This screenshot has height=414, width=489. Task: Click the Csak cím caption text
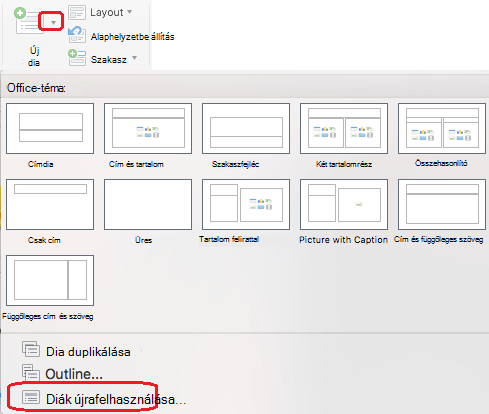coord(44,240)
